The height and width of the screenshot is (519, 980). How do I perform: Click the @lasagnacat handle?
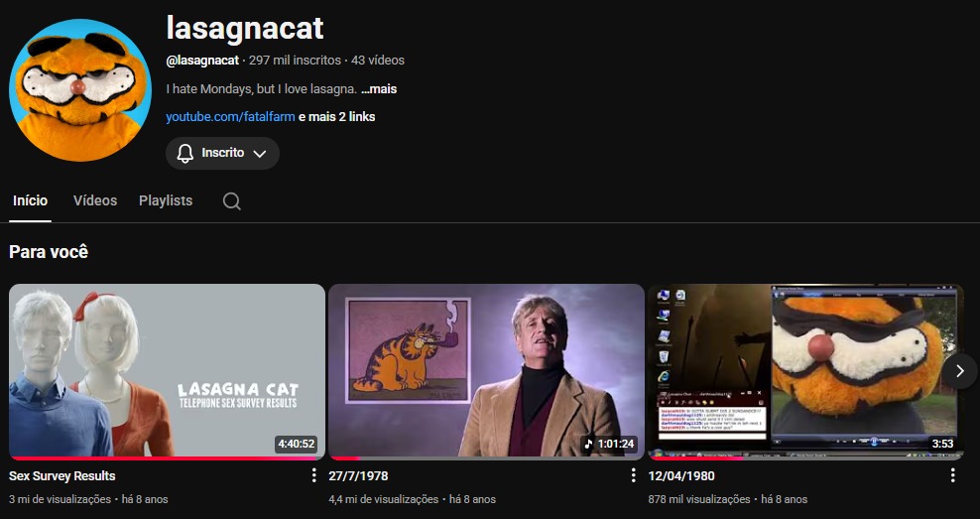point(202,61)
